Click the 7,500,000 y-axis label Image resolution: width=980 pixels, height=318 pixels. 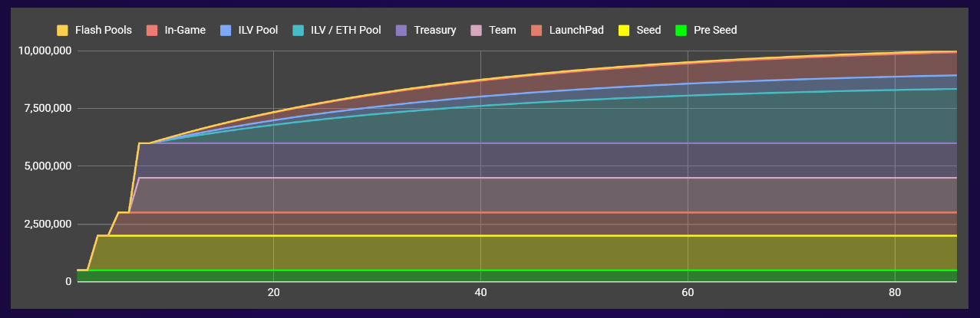tap(48, 108)
